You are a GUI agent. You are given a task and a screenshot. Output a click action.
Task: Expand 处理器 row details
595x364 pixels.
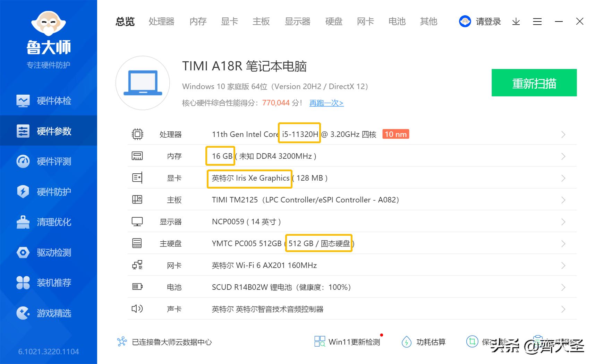[563, 135]
